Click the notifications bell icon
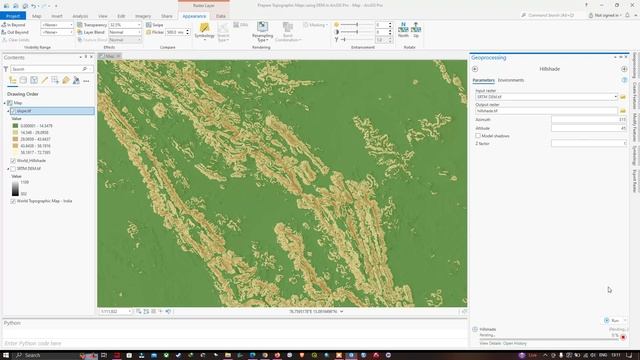Screen dimensions: 640x360 click(627, 16)
